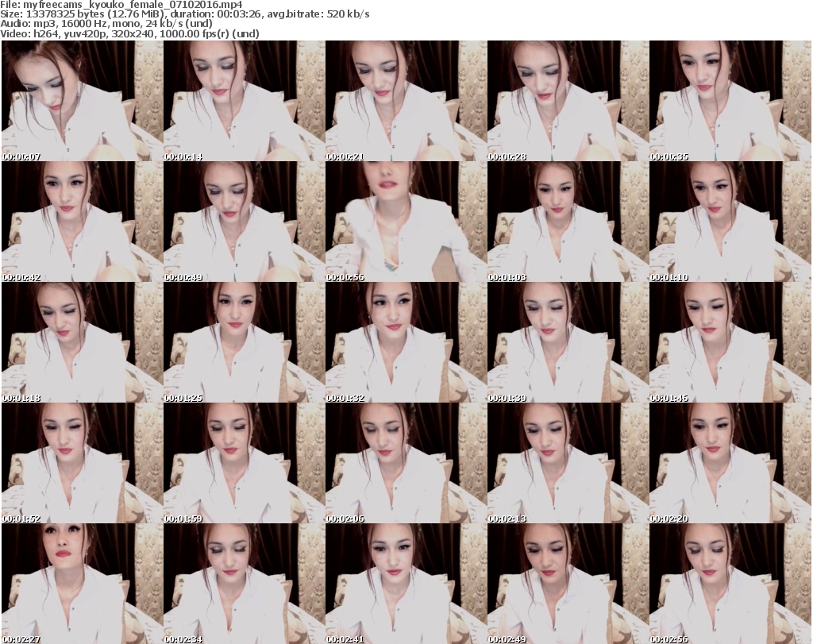Select the thumbnail timestamped 00:01:46
Screen dimensions: 813x644
[730, 342]
